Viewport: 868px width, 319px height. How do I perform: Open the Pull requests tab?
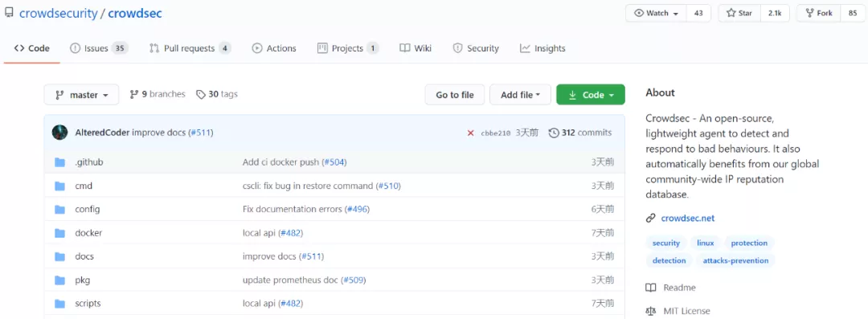(190, 48)
